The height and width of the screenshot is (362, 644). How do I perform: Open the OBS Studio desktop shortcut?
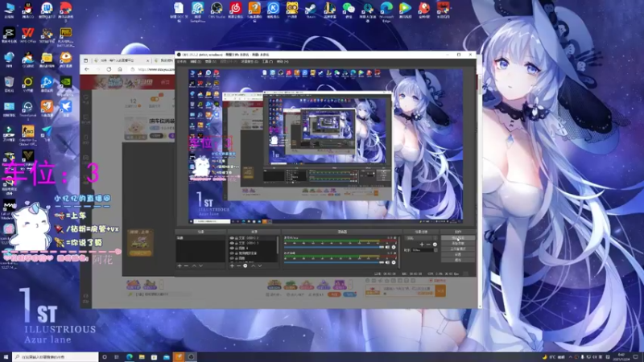coord(216,10)
